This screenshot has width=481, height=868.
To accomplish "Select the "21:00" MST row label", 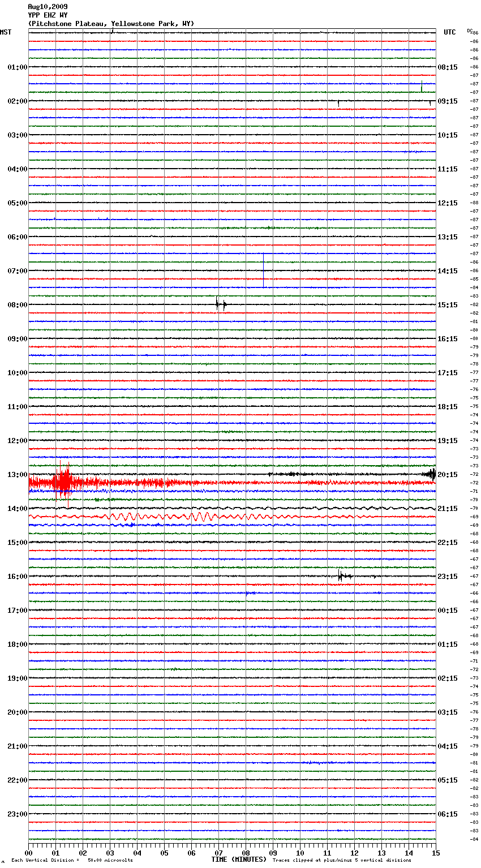I will [x=18, y=746].
